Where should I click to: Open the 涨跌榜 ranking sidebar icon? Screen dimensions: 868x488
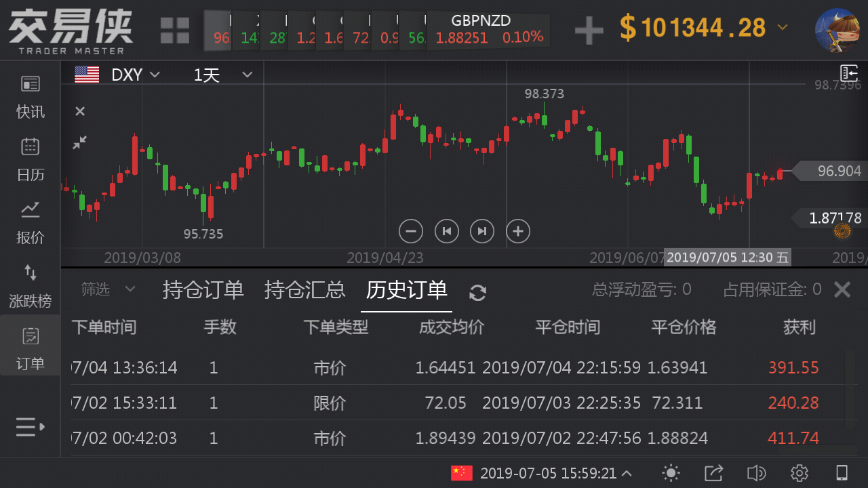(31, 285)
